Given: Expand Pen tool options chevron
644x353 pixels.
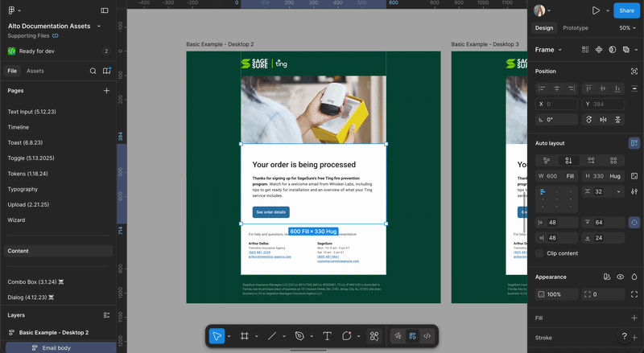Looking at the screenshot, I should [x=312, y=336].
